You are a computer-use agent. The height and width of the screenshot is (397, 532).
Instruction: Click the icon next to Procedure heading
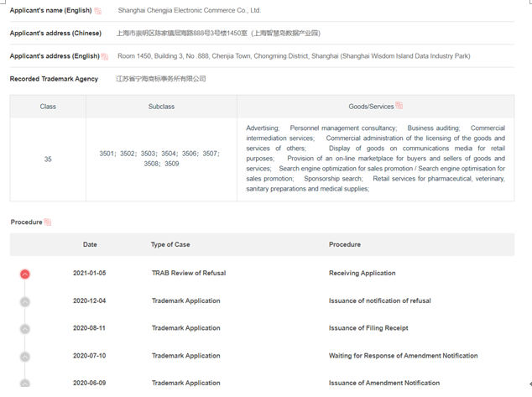48,222
